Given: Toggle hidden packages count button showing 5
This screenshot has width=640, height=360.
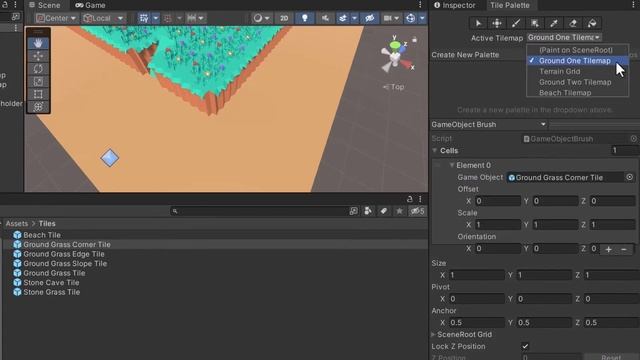Looking at the screenshot, I should tap(417, 211).
